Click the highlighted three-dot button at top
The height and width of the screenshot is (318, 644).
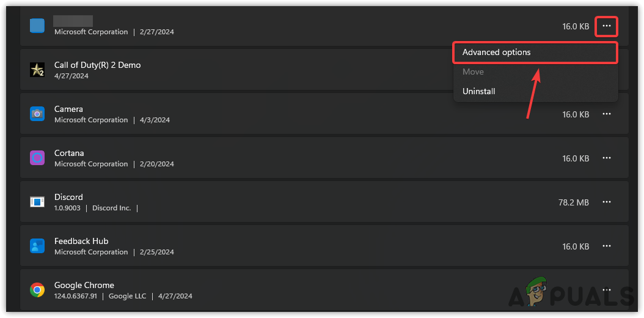tap(607, 26)
